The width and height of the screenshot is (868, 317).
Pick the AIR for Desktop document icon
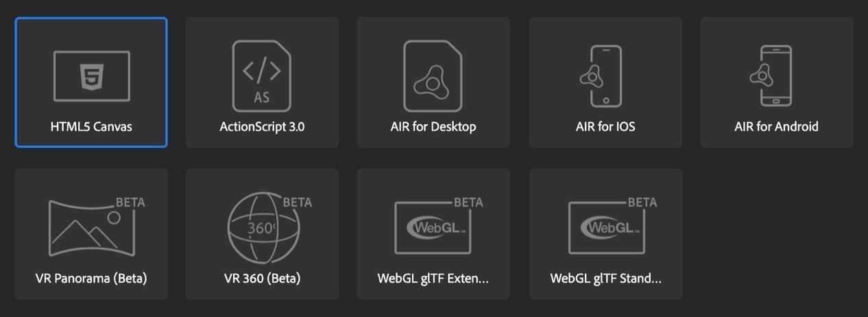(x=433, y=75)
